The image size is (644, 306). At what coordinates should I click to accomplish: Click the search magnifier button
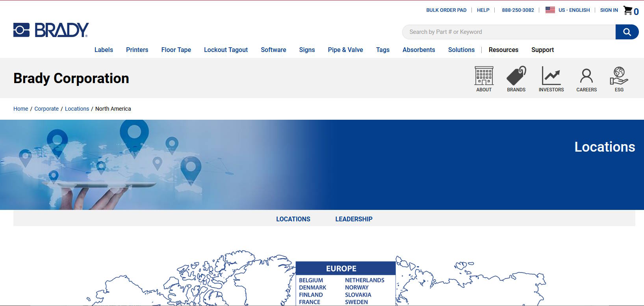point(627,32)
